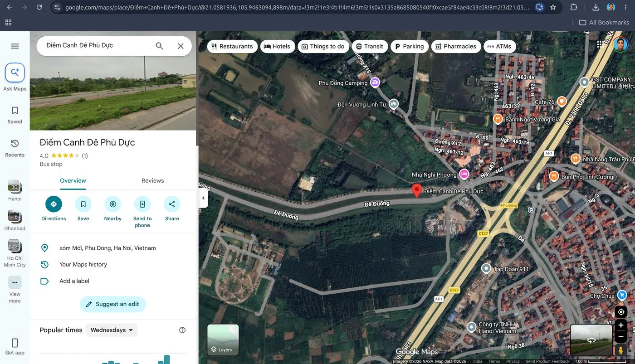Share this place
This screenshot has height=364, width=635.
(x=172, y=204)
